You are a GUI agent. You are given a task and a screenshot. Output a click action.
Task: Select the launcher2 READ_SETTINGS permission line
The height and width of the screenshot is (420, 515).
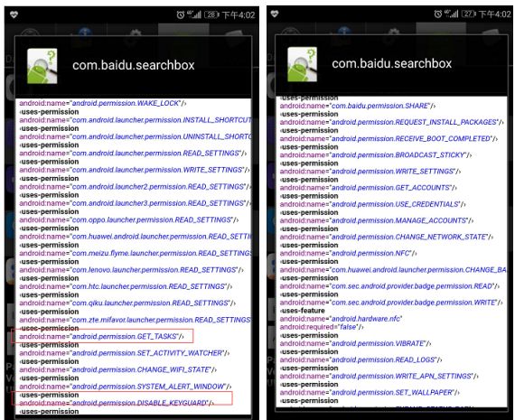(136, 187)
